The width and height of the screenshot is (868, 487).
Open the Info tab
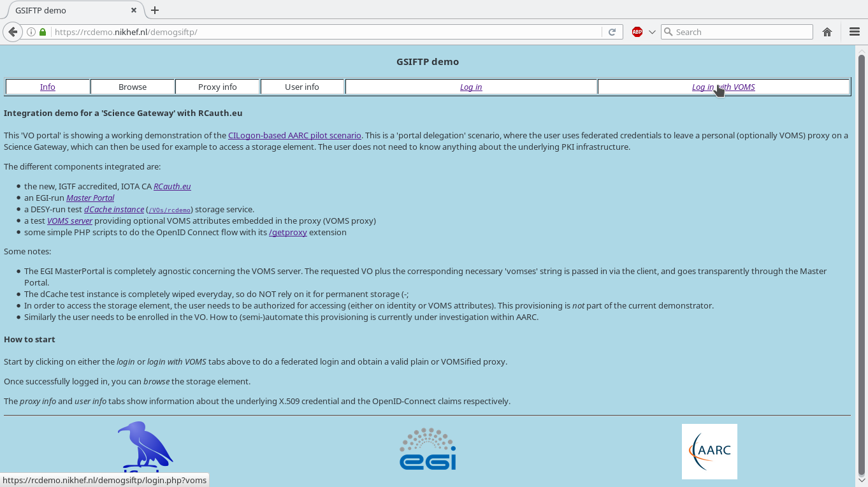[48, 87]
